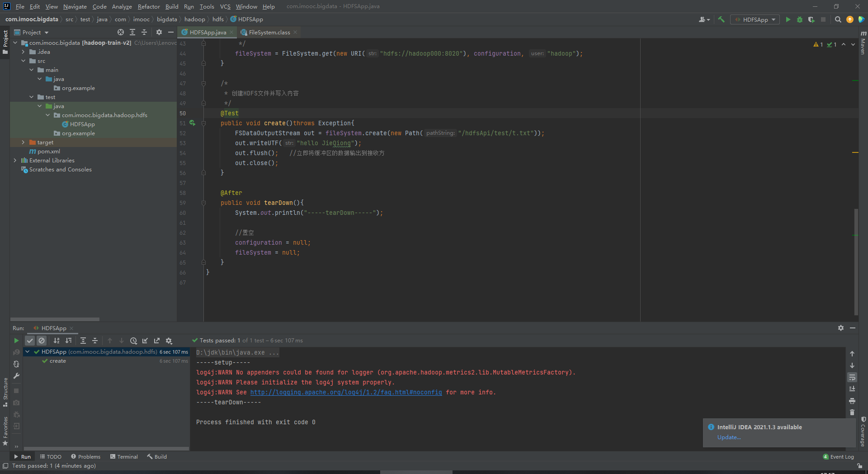The height and width of the screenshot is (474, 868).
Task: Run HDFSApp with coverage icon
Action: tap(811, 19)
